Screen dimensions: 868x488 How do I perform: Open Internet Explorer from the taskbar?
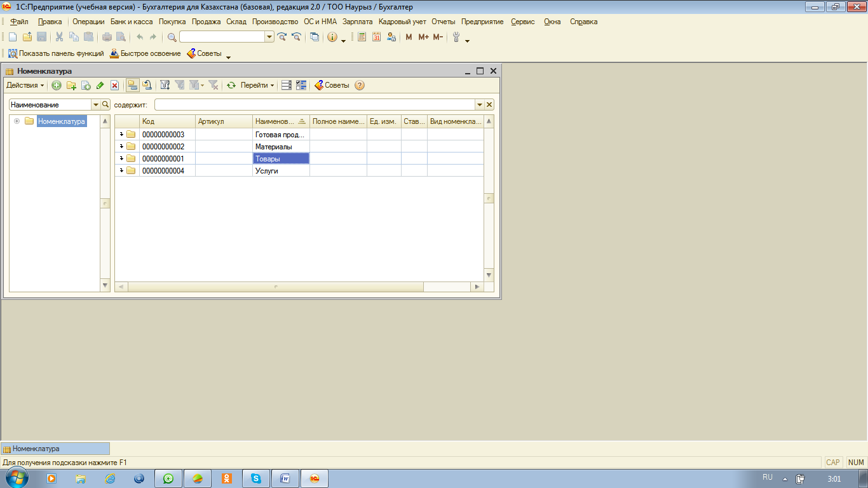click(110, 478)
